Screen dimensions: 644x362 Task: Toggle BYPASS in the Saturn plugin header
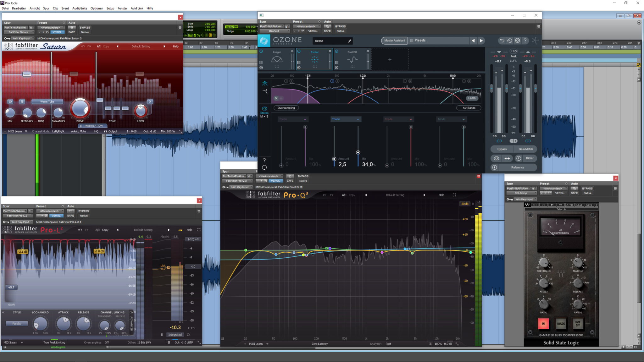(x=85, y=28)
